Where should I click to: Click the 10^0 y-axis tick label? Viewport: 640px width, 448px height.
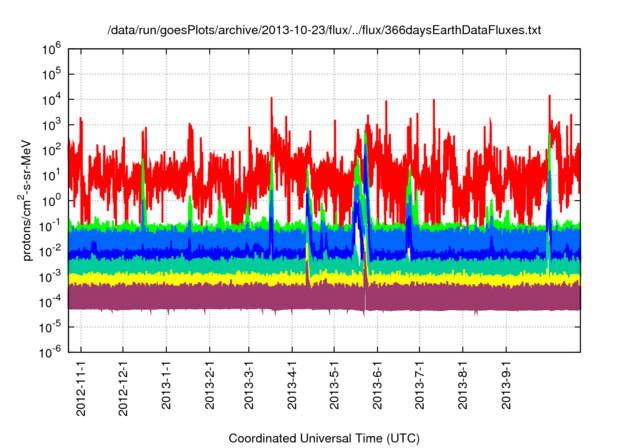coord(51,201)
